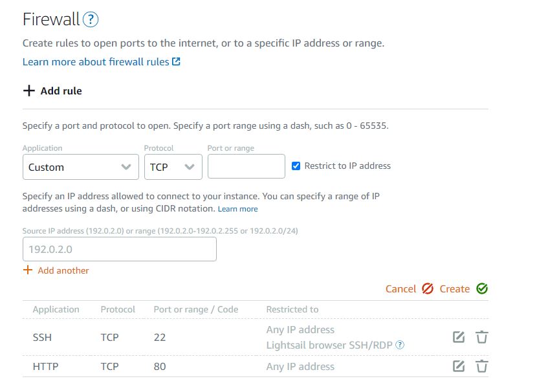Viewport: 548px width, 392px height.
Task: Click the Port or range input field
Action: point(246,166)
